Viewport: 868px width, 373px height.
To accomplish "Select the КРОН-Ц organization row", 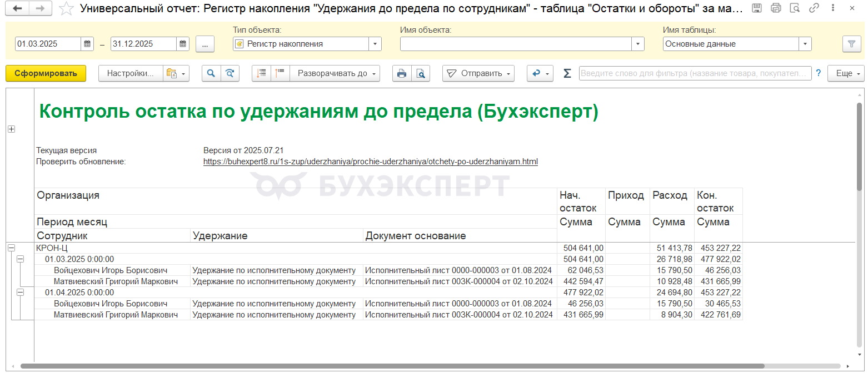I will point(296,248).
